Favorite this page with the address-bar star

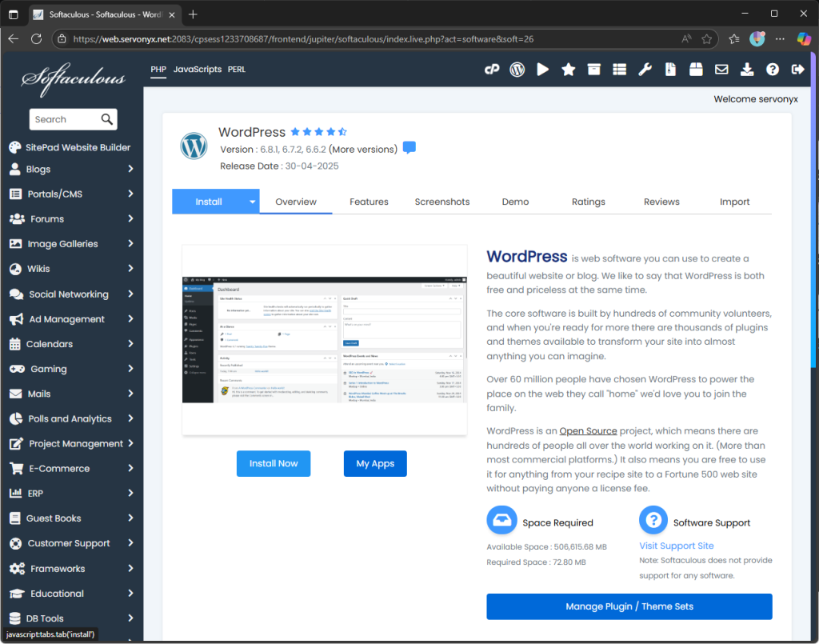click(x=707, y=39)
